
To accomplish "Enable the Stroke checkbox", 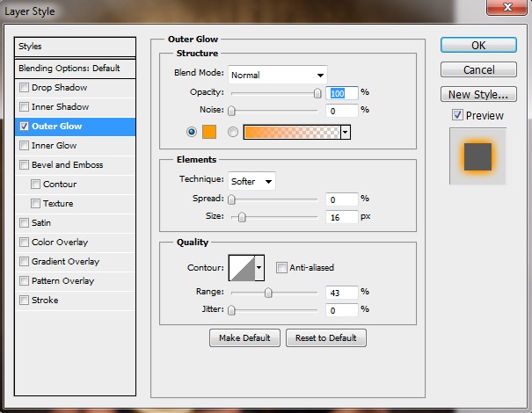I will tap(24, 301).
